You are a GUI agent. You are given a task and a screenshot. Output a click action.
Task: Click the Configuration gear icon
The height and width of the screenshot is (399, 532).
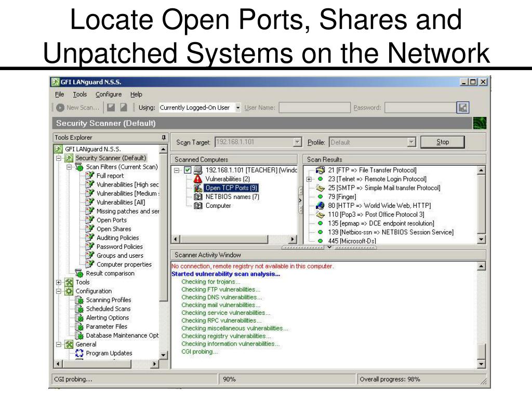69,291
